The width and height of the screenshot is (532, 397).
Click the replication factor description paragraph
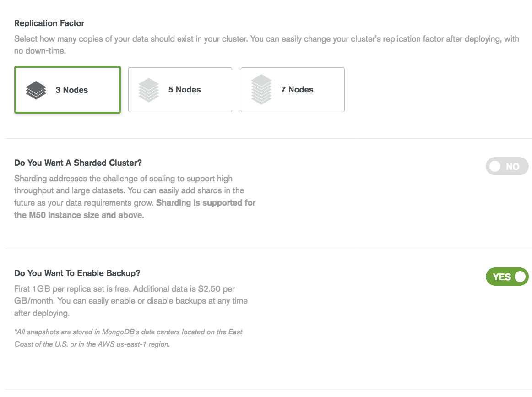(x=266, y=45)
